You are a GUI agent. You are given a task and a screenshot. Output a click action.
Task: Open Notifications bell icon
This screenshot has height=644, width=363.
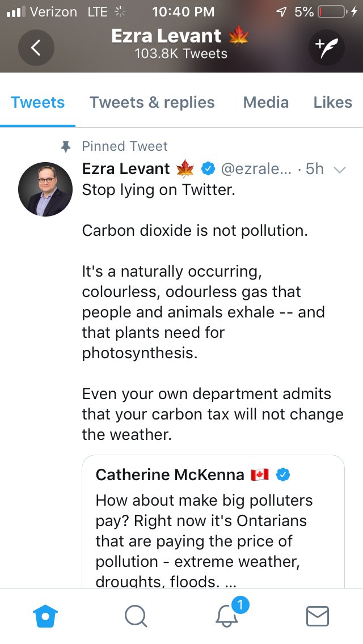tap(228, 616)
